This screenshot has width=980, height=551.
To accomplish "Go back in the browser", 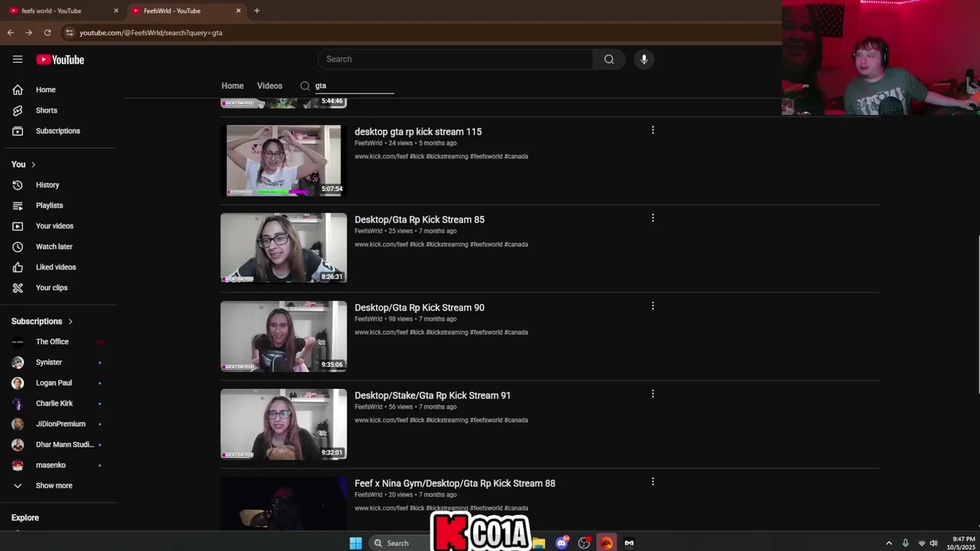I will [10, 32].
